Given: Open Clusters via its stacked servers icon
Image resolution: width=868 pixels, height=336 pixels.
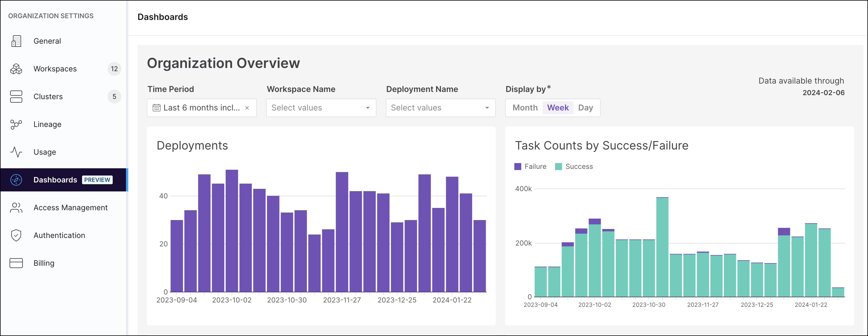Looking at the screenshot, I should pyautogui.click(x=16, y=97).
